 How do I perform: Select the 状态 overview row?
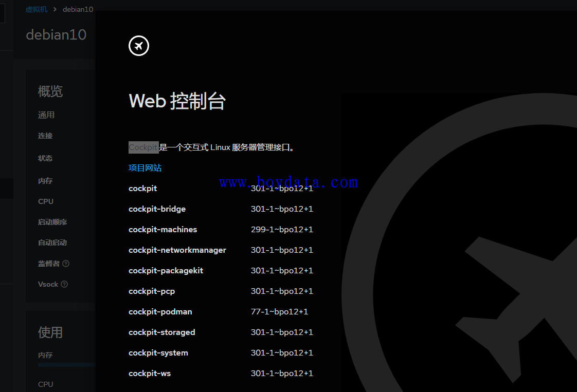[45, 158]
